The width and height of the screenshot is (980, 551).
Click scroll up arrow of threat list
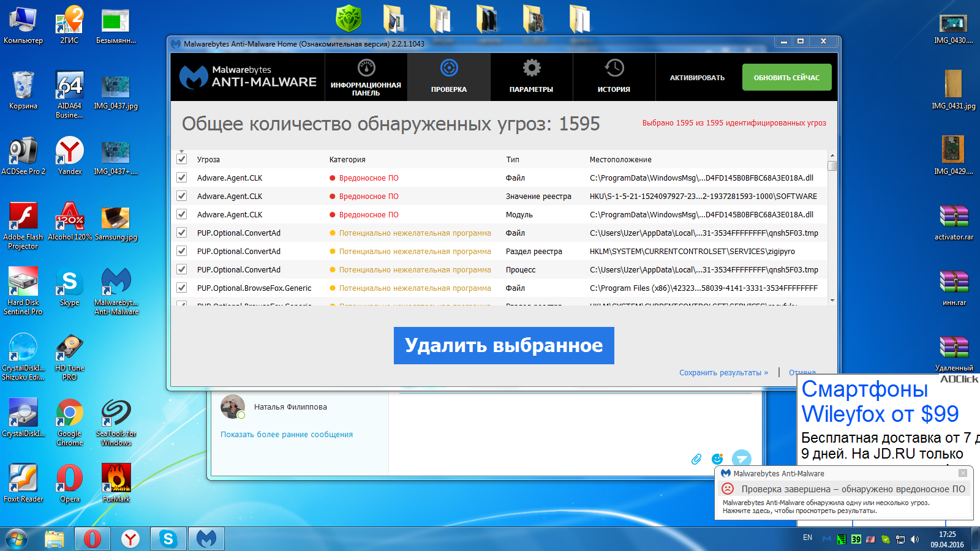click(x=832, y=156)
